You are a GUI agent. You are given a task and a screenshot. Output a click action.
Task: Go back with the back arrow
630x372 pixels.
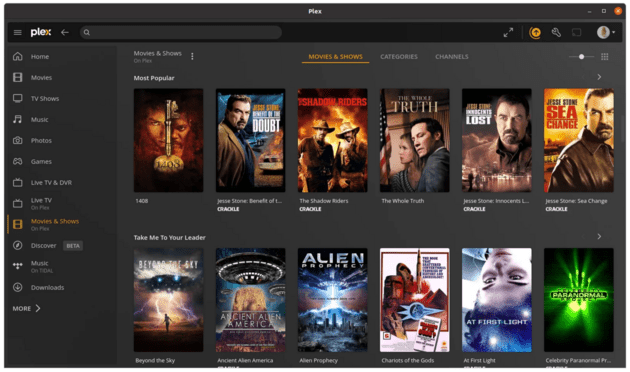[x=65, y=33]
